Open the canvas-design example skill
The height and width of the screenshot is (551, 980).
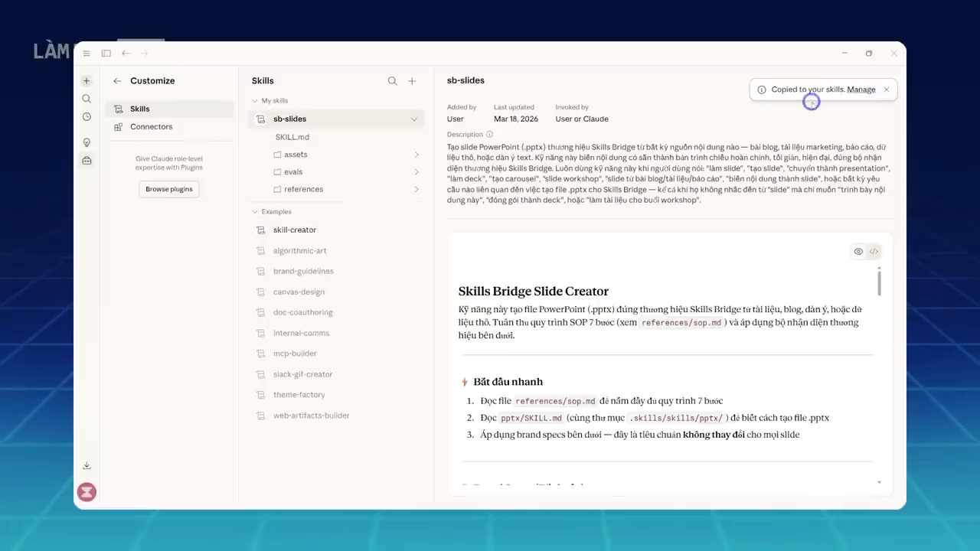click(299, 292)
